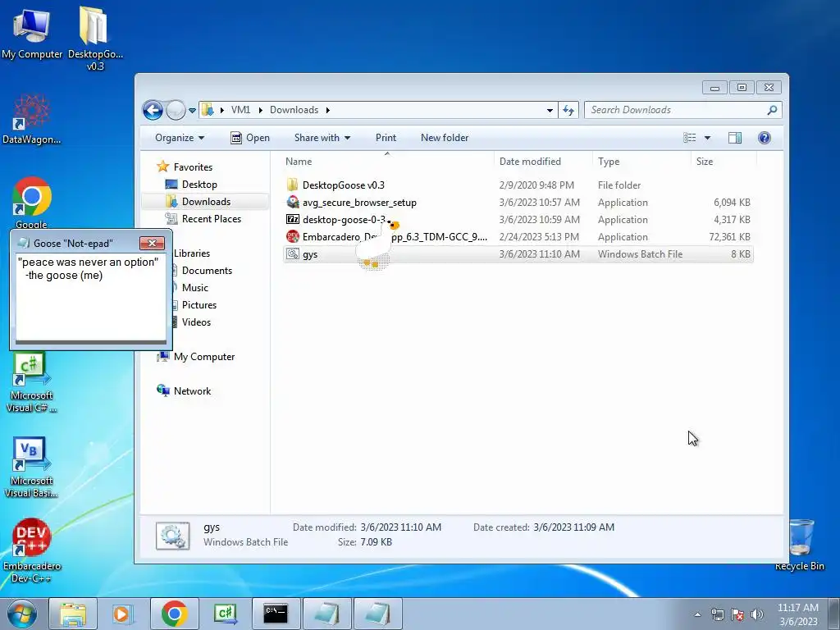Refresh the Downloads folder view

568,111
